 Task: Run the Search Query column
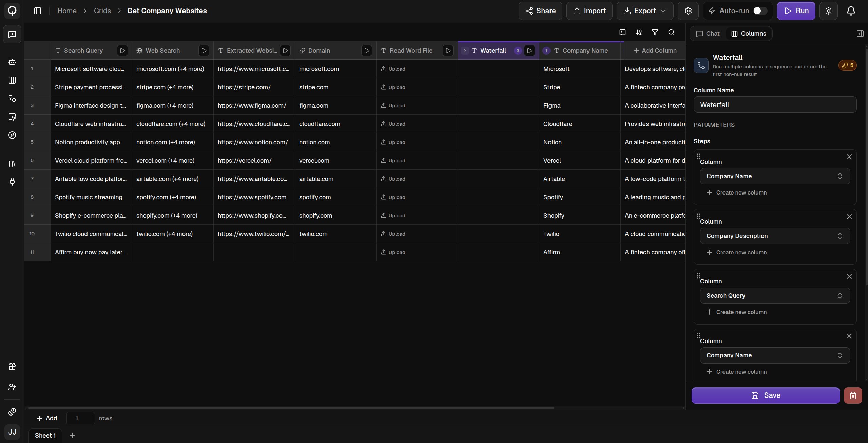point(122,51)
